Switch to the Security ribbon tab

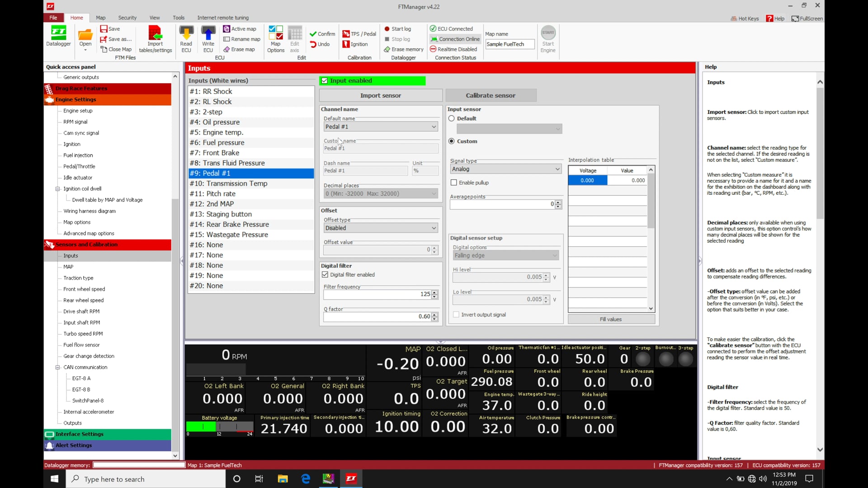pyautogui.click(x=127, y=18)
